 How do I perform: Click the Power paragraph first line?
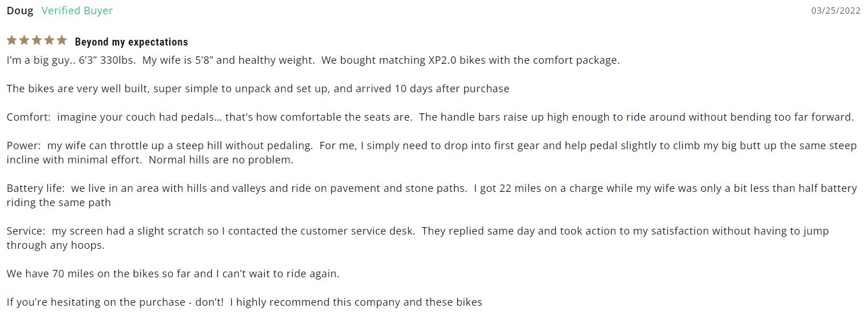(x=432, y=145)
